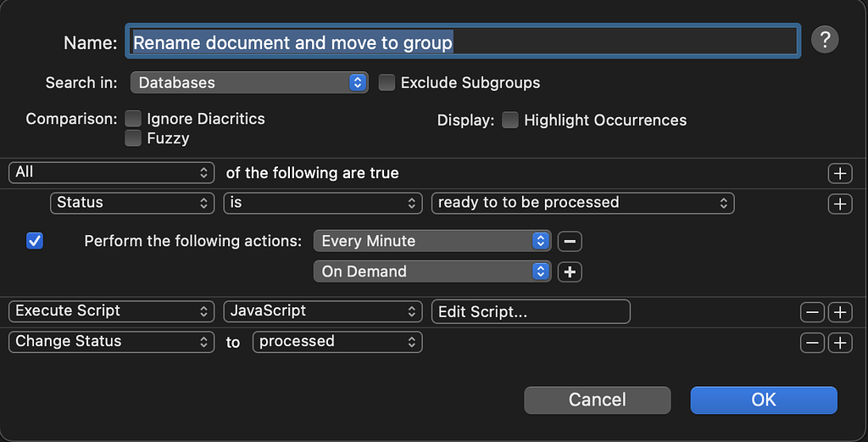
Task: Remove the Change Status action with minus button
Action: [x=812, y=342]
